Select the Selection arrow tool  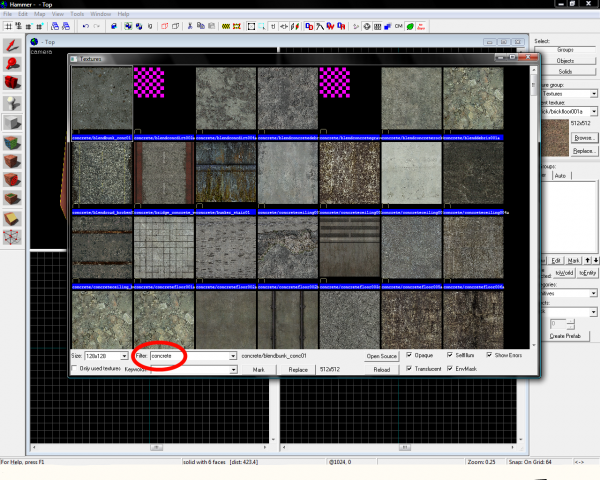(x=12, y=46)
